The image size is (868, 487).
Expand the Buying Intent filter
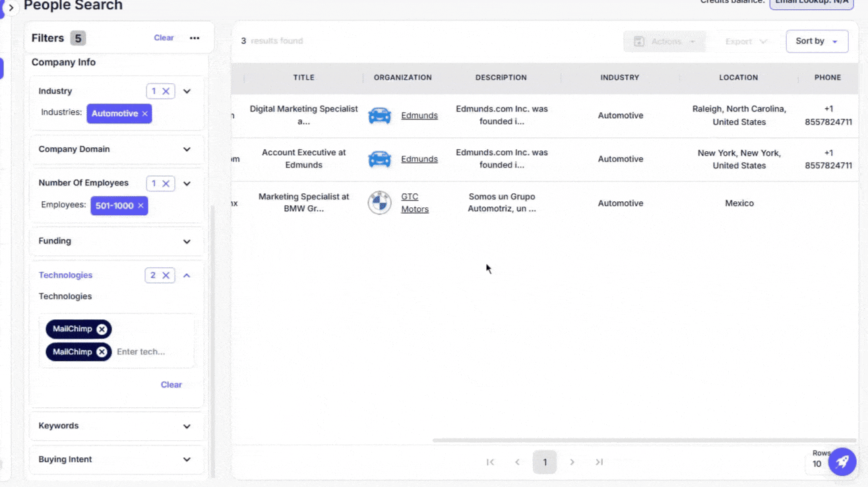coord(187,459)
